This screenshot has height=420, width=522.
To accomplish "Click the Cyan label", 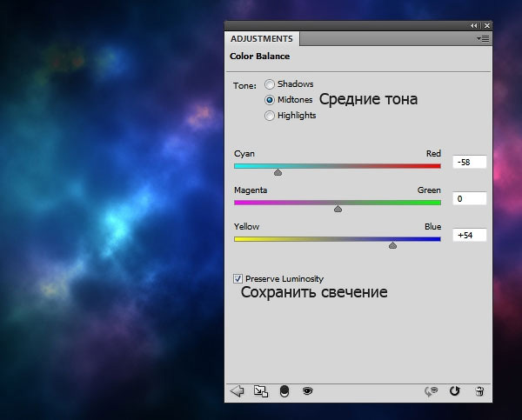I will click(244, 154).
